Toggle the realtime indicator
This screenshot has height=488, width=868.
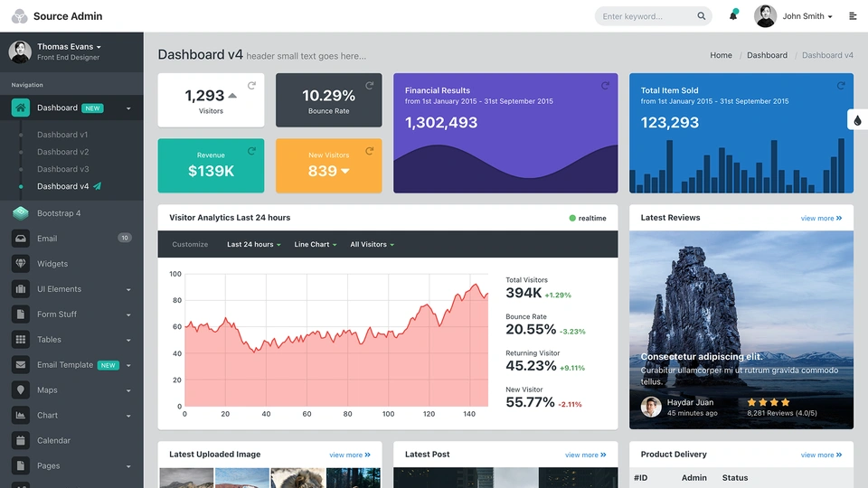pyautogui.click(x=588, y=218)
